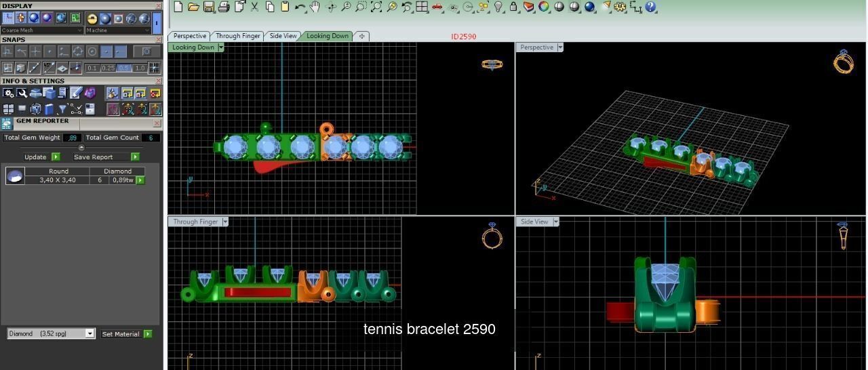Viewport: 868px width, 370px height.
Task: Click the round diamond gem thumbnail
Action: [15, 176]
